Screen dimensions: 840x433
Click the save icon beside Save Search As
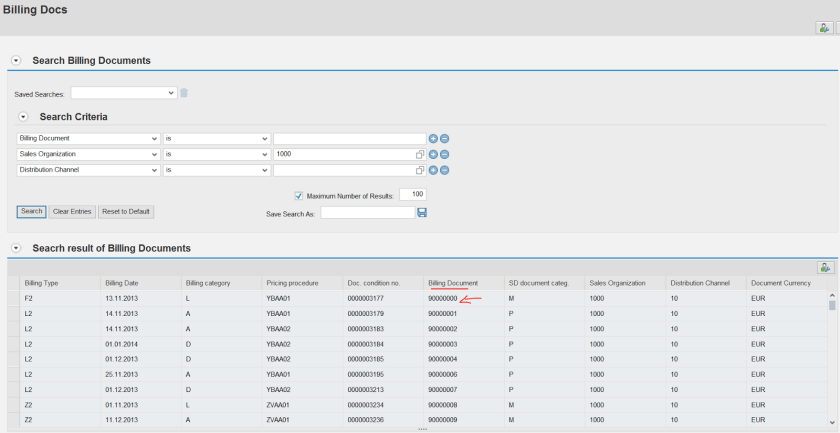(x=422, y=213)
